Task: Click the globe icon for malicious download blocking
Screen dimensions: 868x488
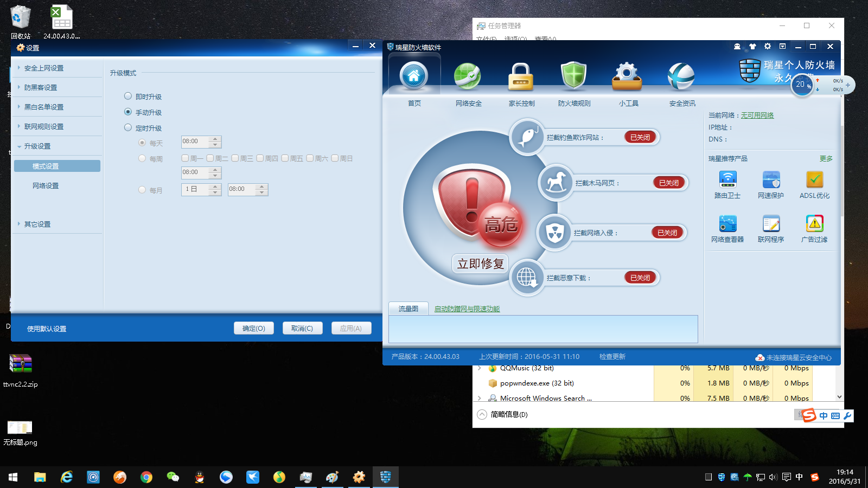Action: (526, 278)
